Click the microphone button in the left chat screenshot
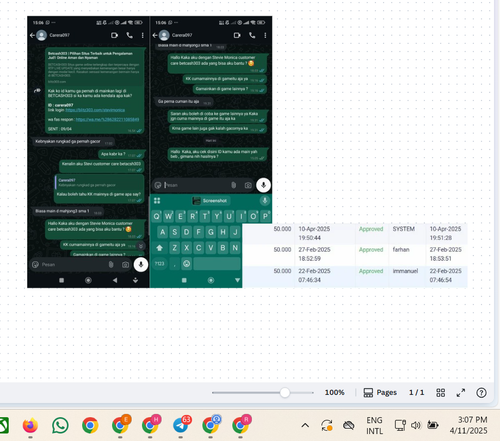 (x=141, y=264)
